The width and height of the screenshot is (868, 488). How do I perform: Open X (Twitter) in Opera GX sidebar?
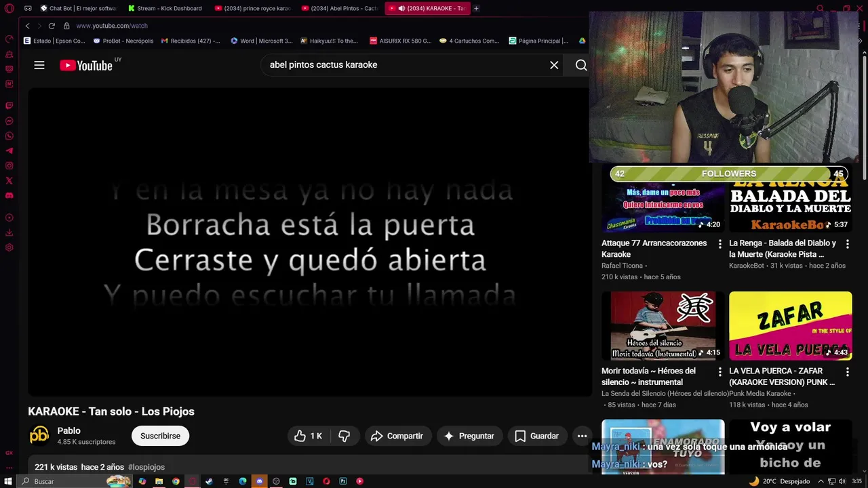click(9, 181)
